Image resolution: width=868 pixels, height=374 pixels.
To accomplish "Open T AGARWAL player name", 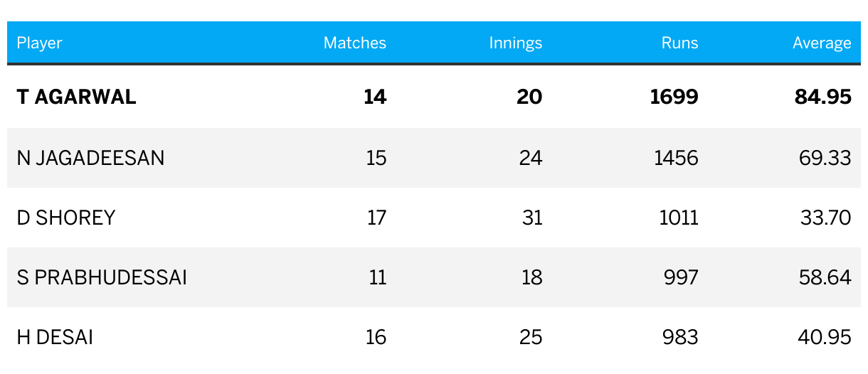I will [x=77, y=97].
